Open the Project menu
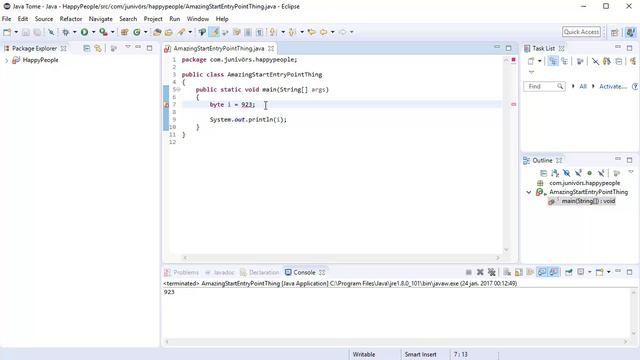640x360 pixels. pyautogui.click(x=153, y=19)
